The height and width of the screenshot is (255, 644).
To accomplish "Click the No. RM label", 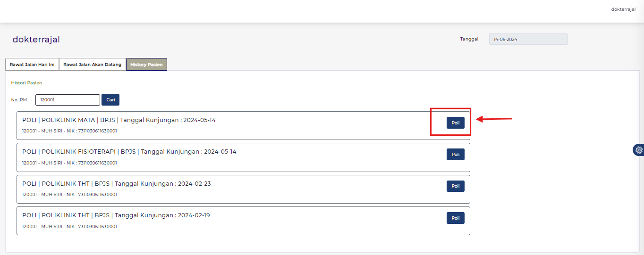I will point(19,100).
